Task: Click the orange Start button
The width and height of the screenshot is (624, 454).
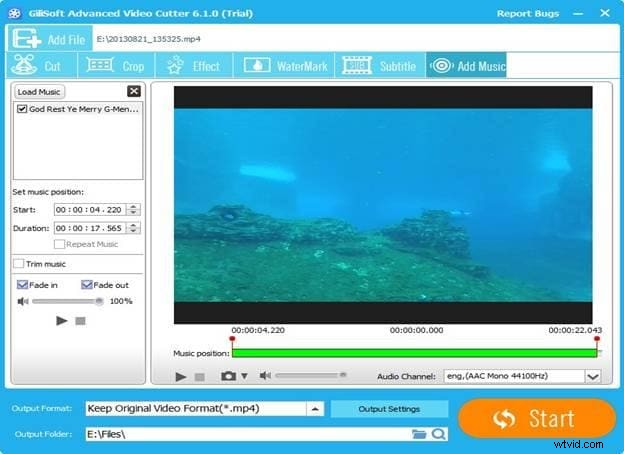Action: [537, 419]
